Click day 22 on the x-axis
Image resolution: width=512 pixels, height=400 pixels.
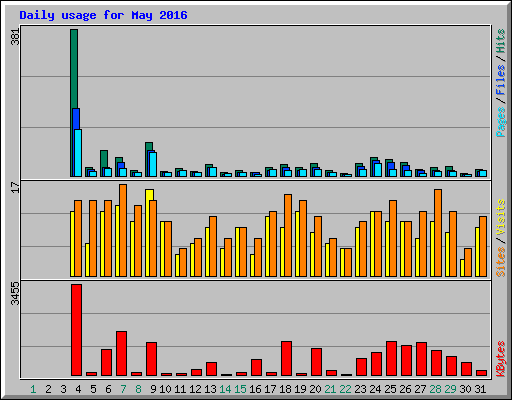345,389
